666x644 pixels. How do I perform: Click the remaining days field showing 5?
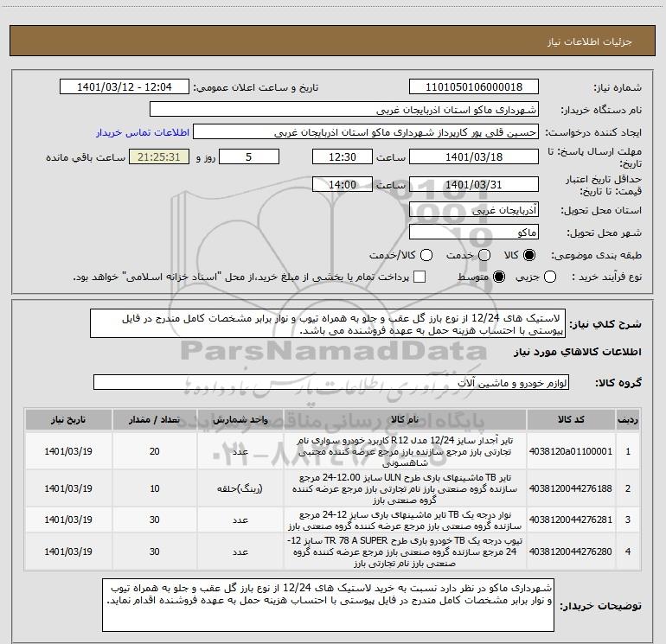coord(249,156)
